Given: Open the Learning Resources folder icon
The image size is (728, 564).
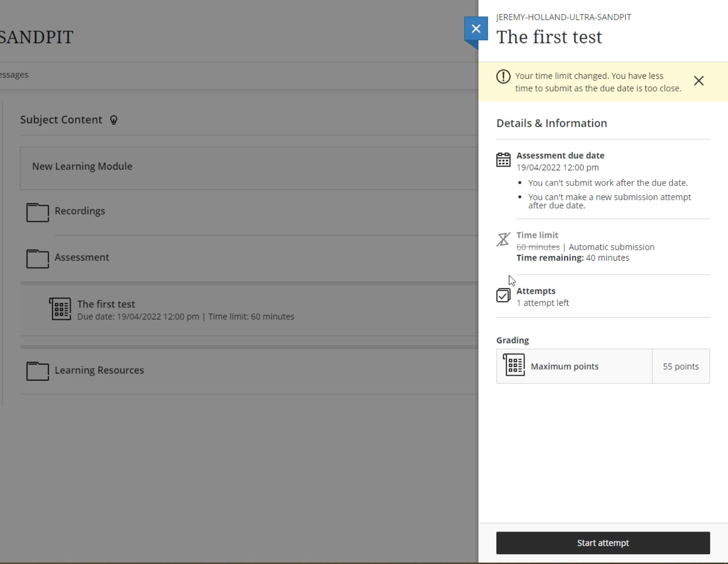Looking at the screenshot, I should [x=37, y=371].
